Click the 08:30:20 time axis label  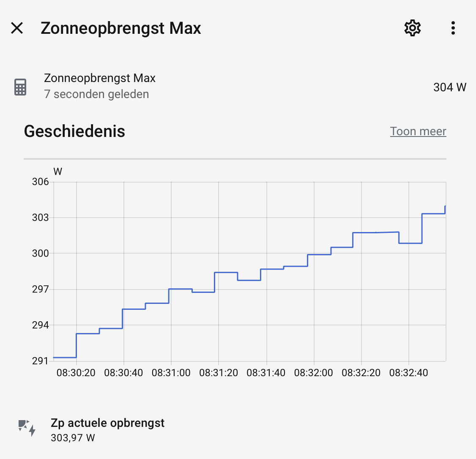coord(76,373)
